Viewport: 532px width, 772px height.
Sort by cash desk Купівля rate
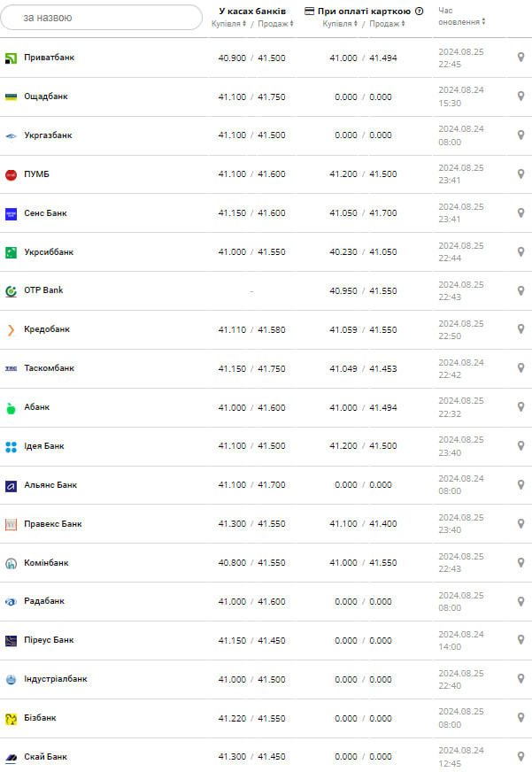229,24
